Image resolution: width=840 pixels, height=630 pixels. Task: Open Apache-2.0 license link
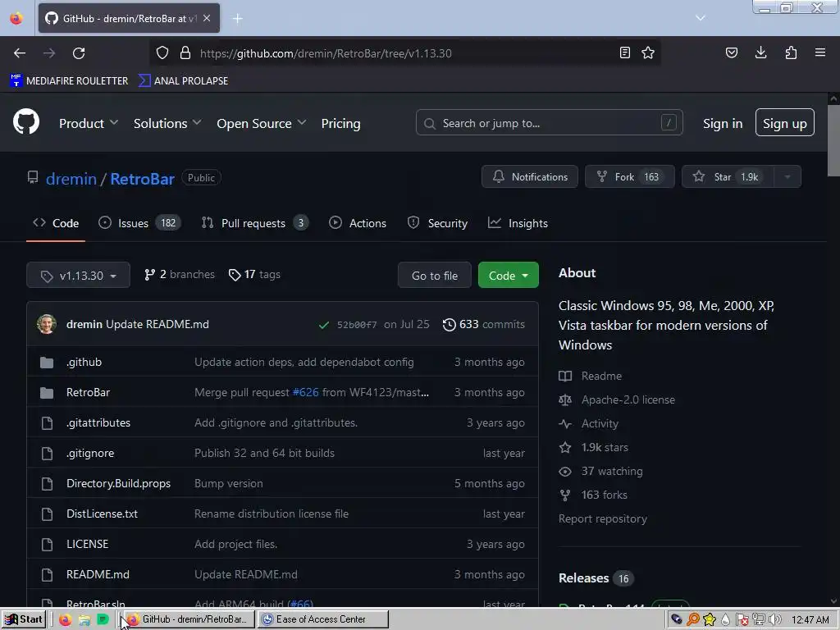(617, 399)
